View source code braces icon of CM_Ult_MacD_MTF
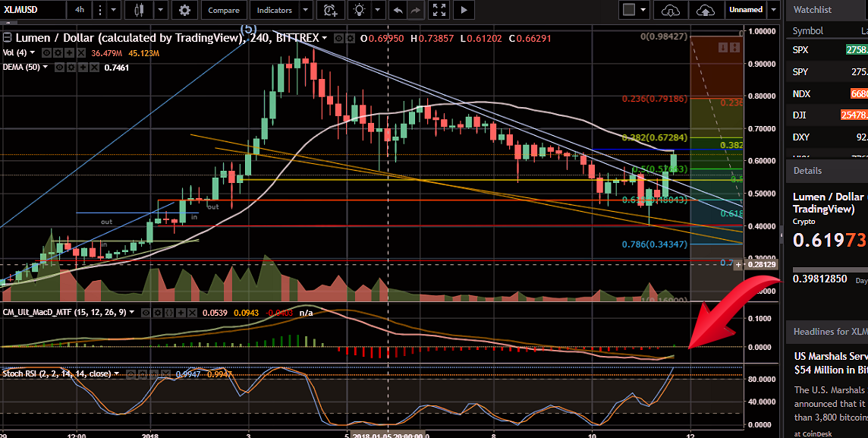This screenshot has width=868, height=438. pos(169,313)
